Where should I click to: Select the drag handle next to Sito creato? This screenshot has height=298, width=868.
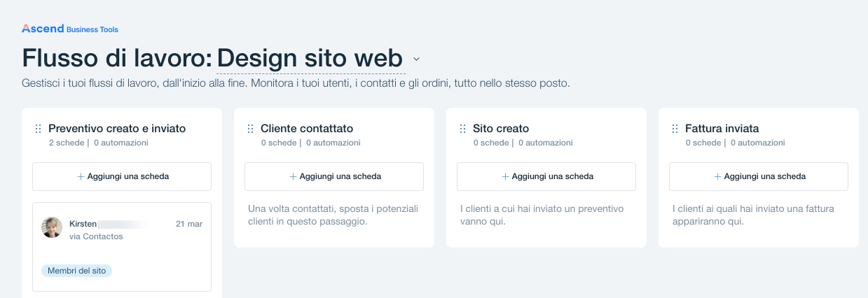click(x=462, y=129)
